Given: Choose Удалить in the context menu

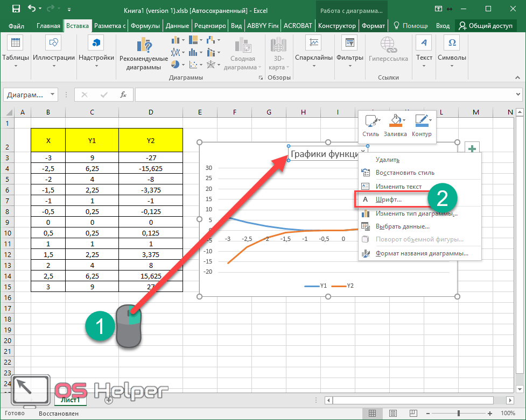Looking at the screenshot, I should (x=388, y=160).
